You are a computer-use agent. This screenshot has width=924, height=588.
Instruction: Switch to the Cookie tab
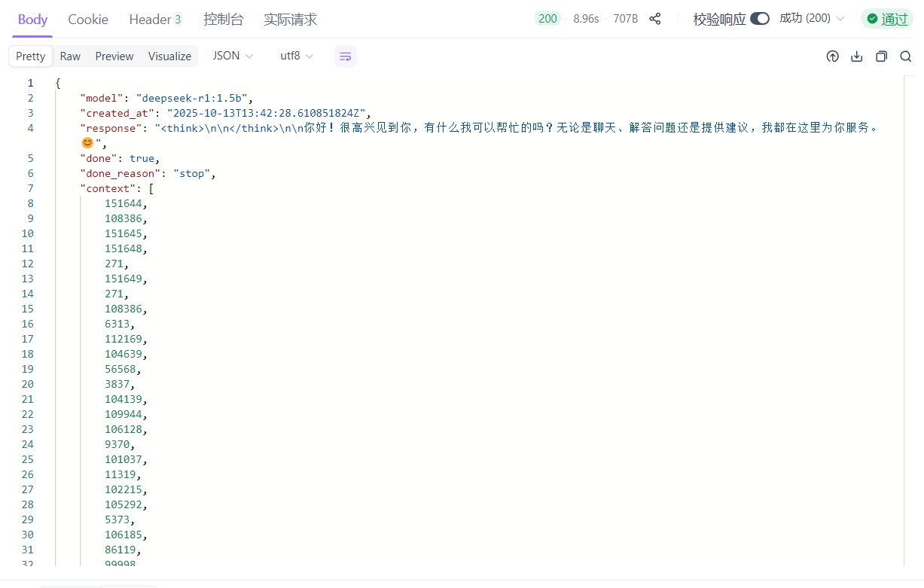[88, 20]
